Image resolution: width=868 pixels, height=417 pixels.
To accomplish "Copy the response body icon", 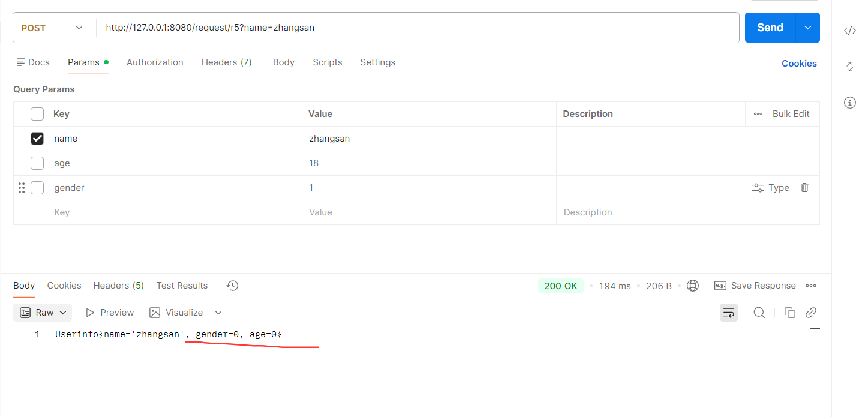I will coord(790,313).
